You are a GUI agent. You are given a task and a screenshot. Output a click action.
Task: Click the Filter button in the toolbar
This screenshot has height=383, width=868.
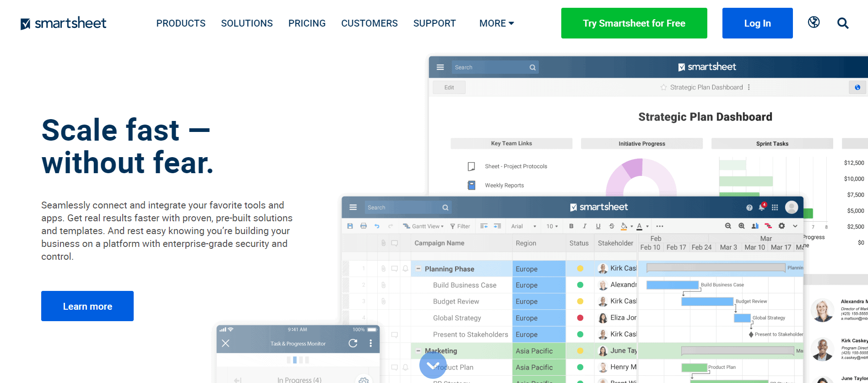tap(460, 226)
